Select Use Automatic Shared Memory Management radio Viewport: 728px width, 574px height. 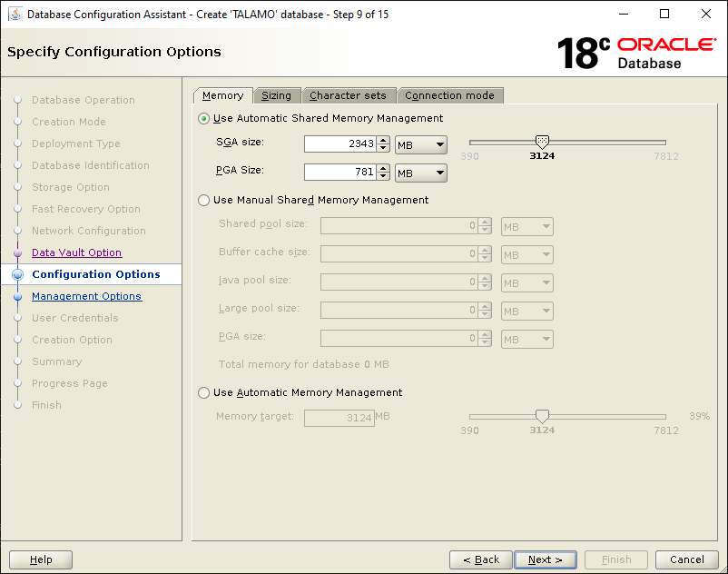(203, 118)
